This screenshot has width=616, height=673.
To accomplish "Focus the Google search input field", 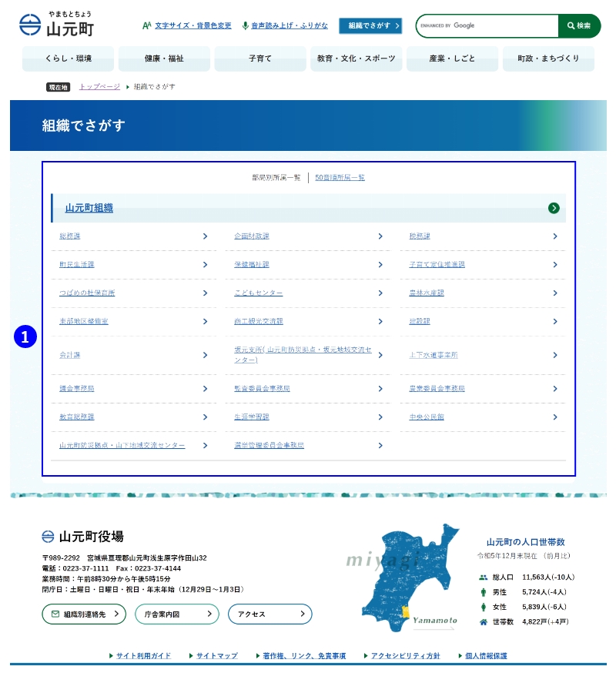I will [x=488, y=25].
